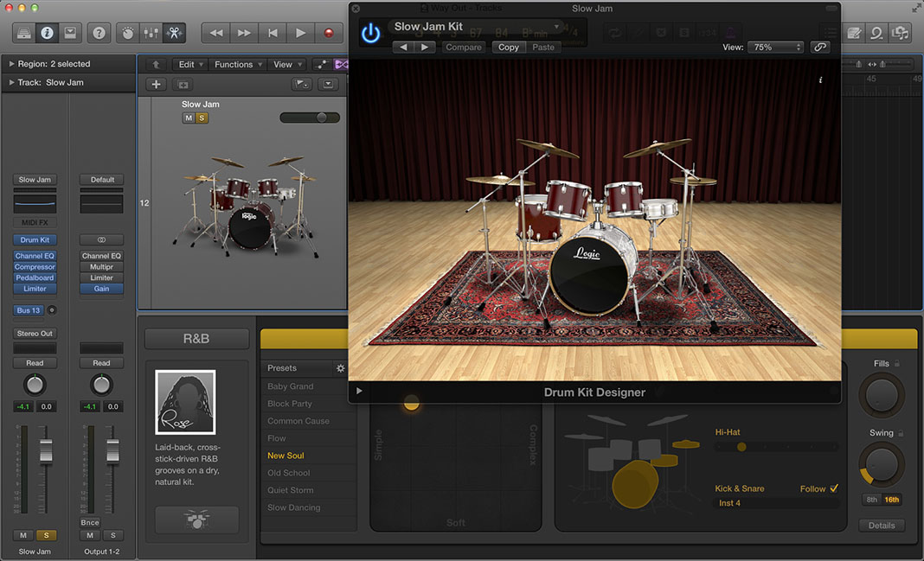Toggle the Follow checkbox for Kick & Snare
The width and height of the screenshot is (924, 561).
834,488
